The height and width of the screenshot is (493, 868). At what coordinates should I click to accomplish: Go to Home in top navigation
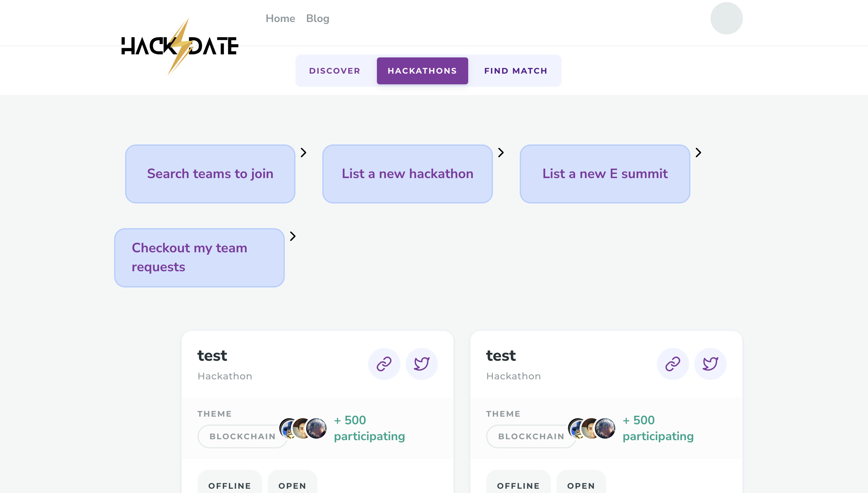280,18
